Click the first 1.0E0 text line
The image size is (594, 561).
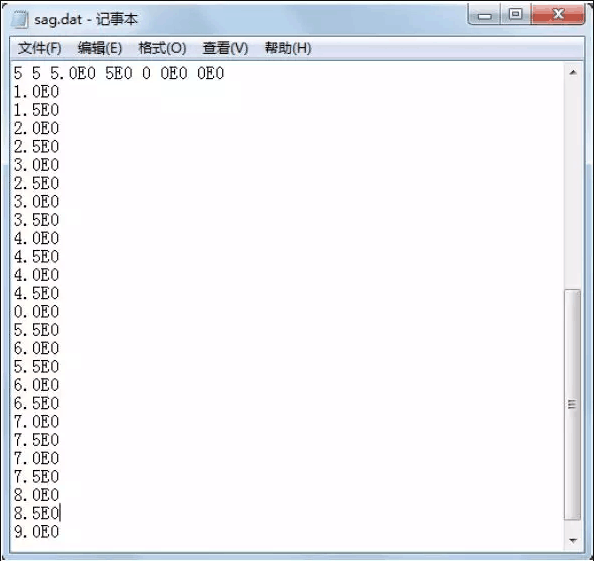pos(36,92)
